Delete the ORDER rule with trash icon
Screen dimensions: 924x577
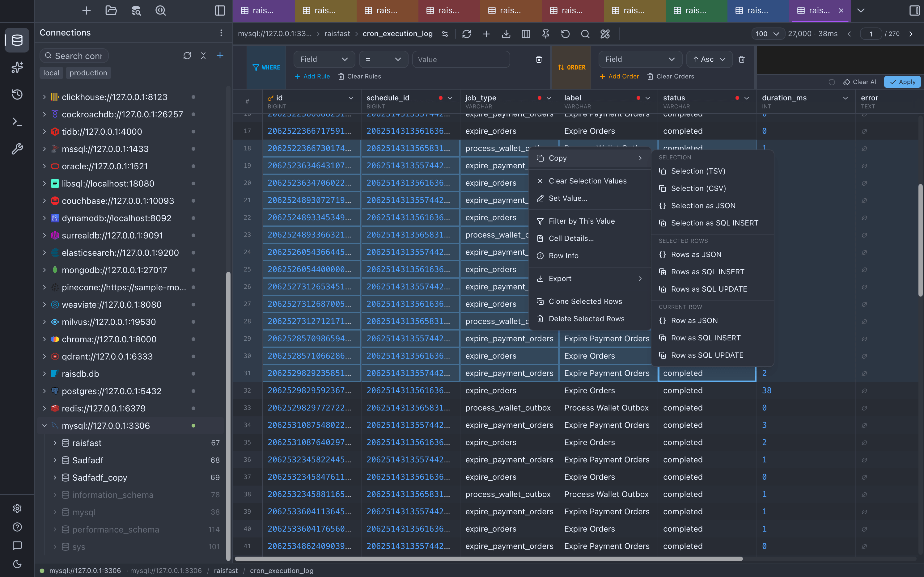tap(741, 60)
